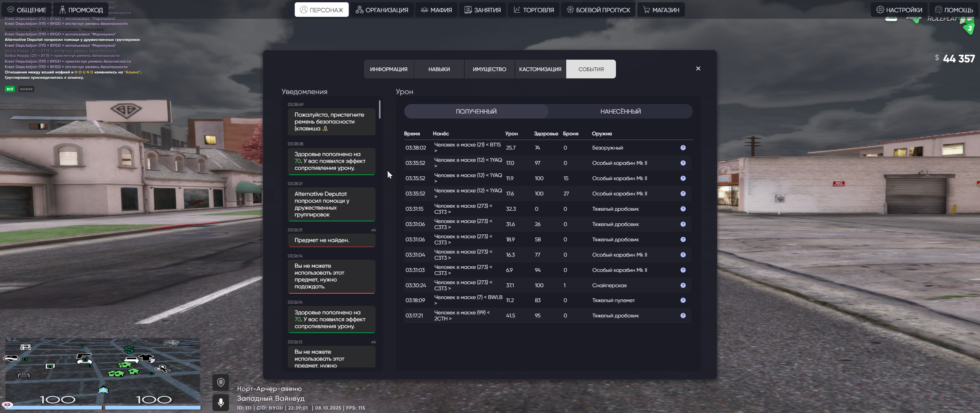
Task: Toggle the МАФИЯ chat filter tag
Action: (x=26, y=89)
